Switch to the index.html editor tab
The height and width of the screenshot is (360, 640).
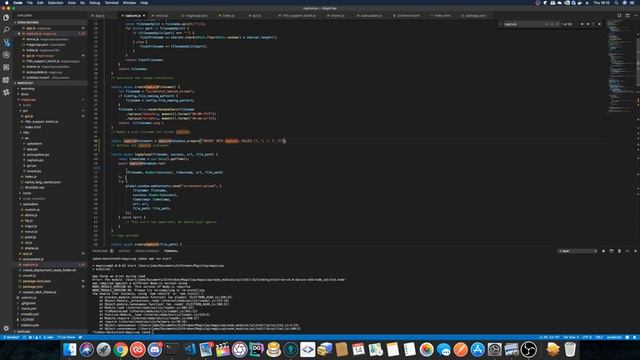click(x=443, y=16)
